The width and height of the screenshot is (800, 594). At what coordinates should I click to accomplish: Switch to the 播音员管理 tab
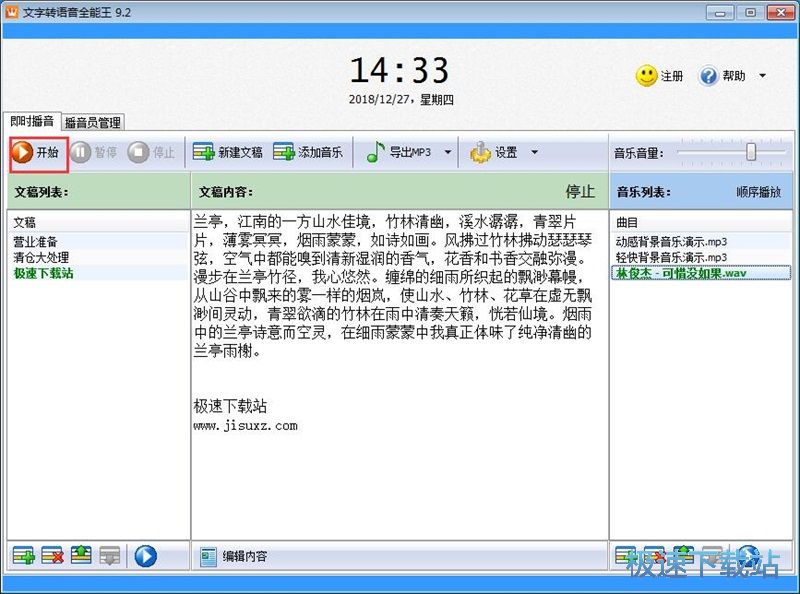(x=93, y=122)
